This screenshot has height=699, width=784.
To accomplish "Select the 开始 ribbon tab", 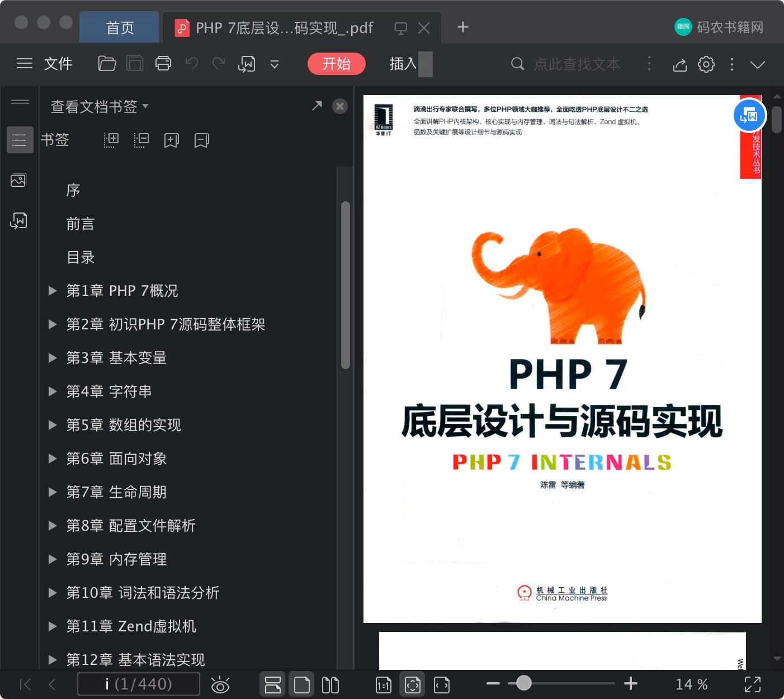I will pyautogui.click(x=337, y=64).
